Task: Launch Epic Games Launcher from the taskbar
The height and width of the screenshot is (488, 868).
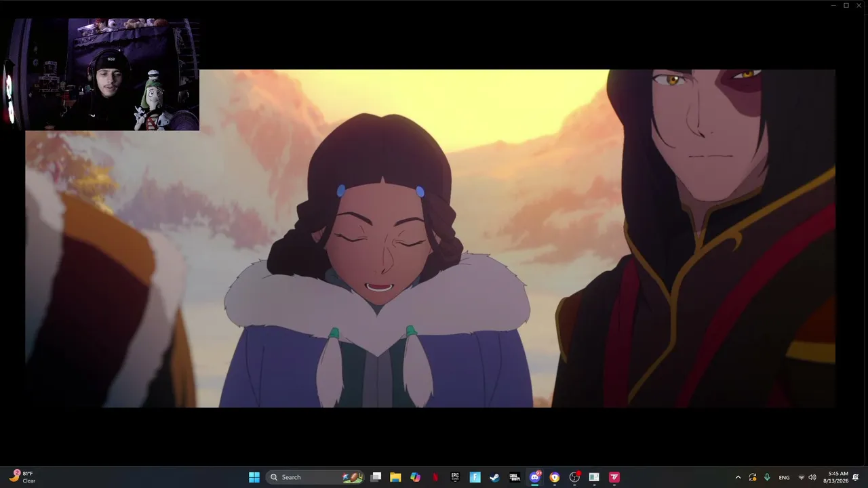Action: [x=455, y=477]
